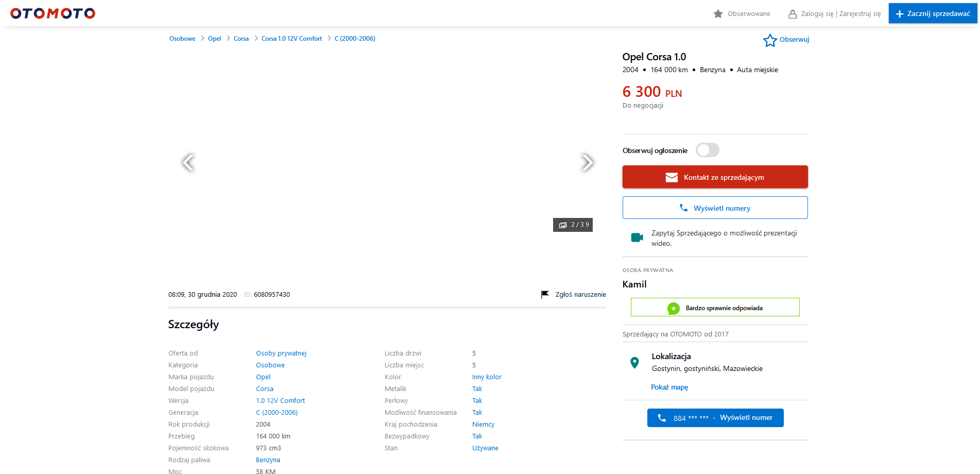Click Kontakt ze sprzedającym button
This screenshot has width=980, height=474.
tap(715, 177)
